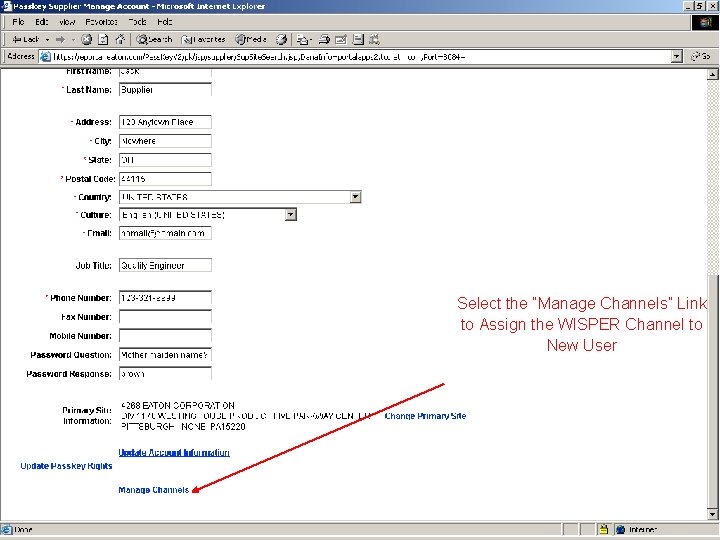Open the Mail toolbar icon
Screen dimensions: 720x540
click(303, 39)
